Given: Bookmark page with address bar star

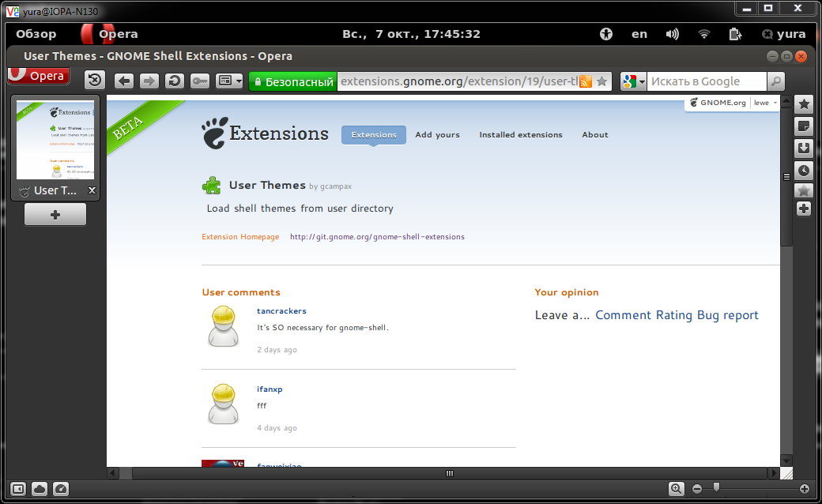Looking at the screenshot, I should pyautogui.click(x=601, y=81).
